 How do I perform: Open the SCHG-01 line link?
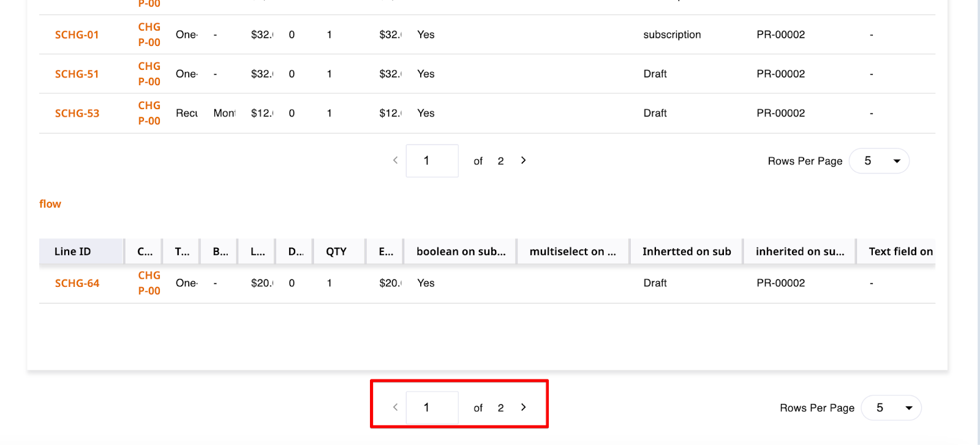point(77,35)
